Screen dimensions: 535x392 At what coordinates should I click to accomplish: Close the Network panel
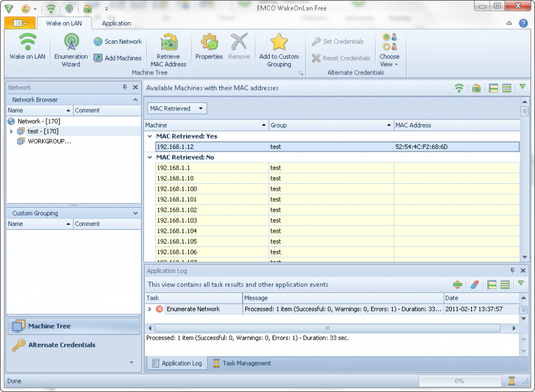click(135, 88)
